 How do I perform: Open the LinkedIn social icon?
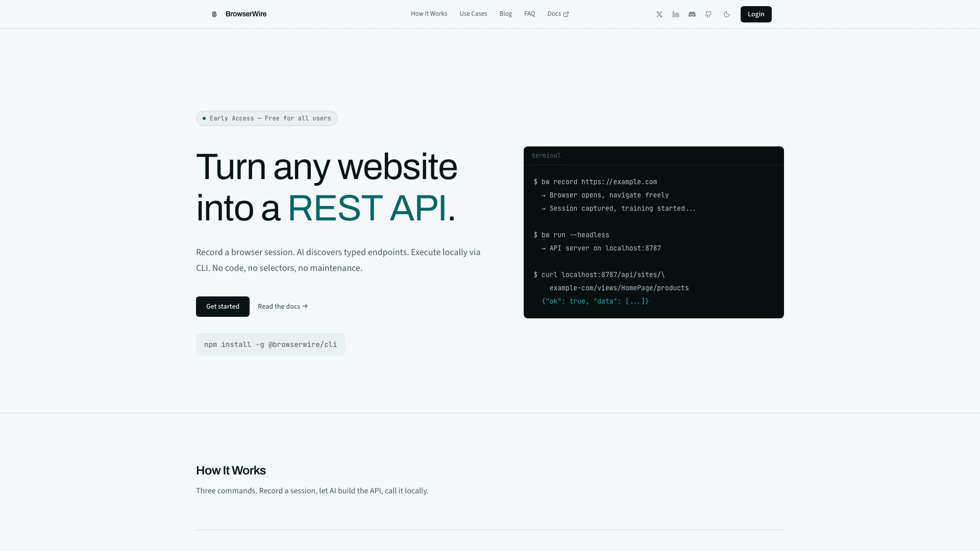(x=676, y=14)
